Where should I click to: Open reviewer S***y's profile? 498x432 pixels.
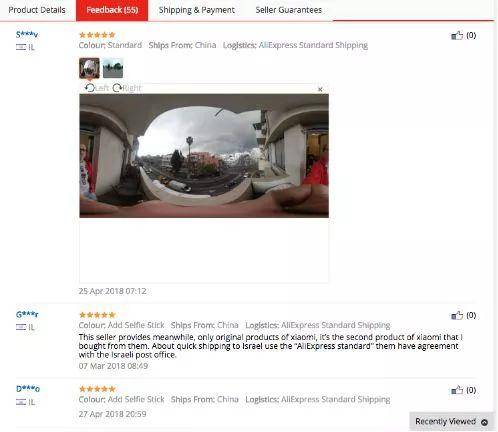(27, 34)
